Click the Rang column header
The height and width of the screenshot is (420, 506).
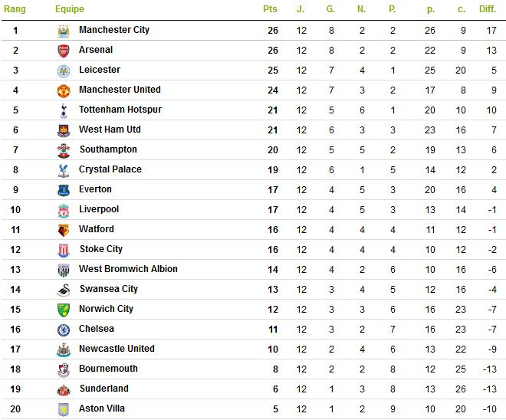pos(15,9)
